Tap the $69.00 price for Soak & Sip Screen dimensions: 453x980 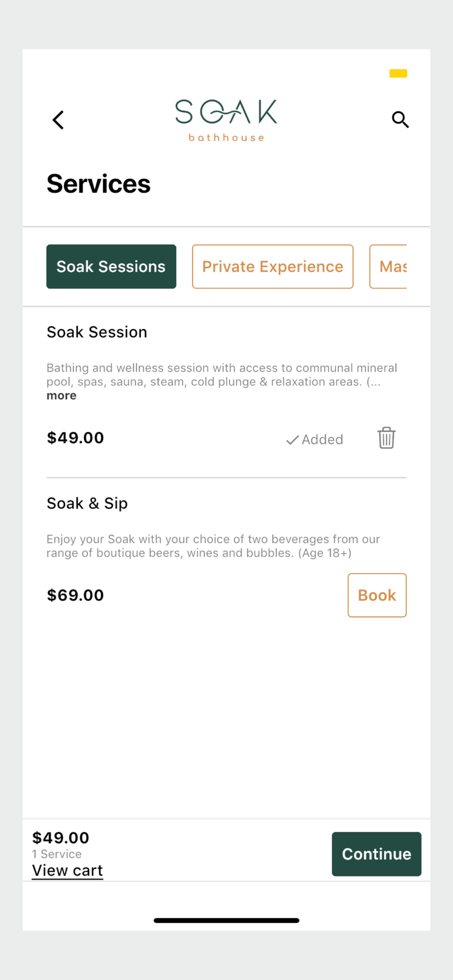(75, 595)
